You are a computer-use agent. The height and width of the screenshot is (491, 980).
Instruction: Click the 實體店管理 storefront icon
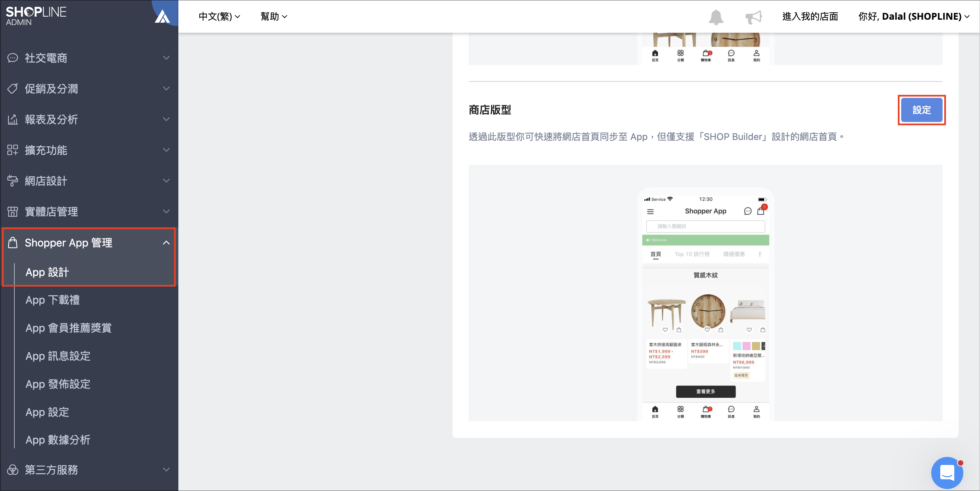point(13,211)
